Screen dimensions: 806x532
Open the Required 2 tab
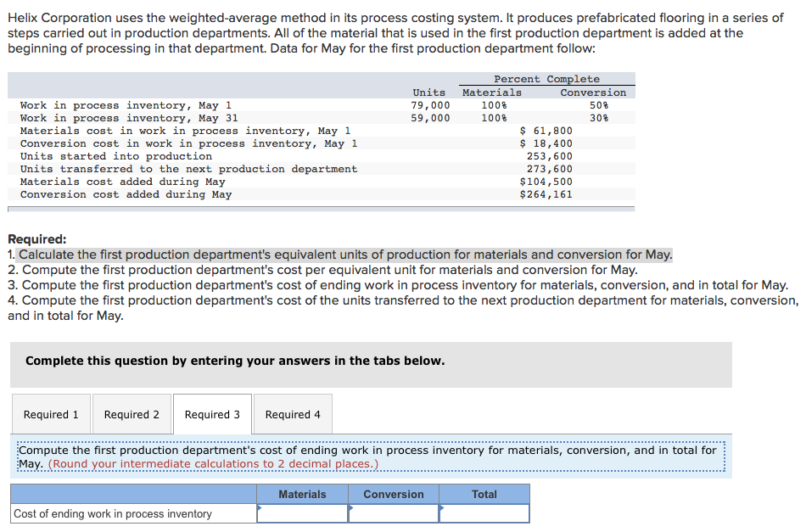(132, 414)
